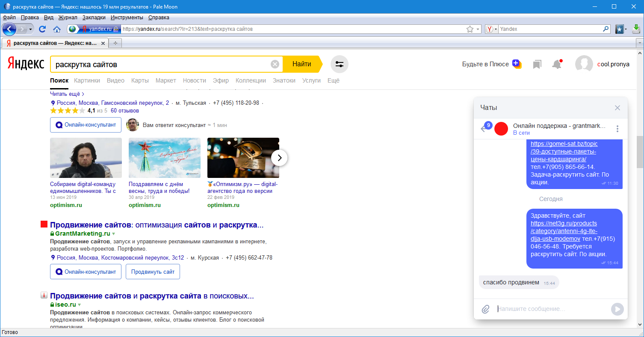644x337 pixels.
Task: Click the red avatar of Онлайн поддержка chat
Action: click(501, 129)
